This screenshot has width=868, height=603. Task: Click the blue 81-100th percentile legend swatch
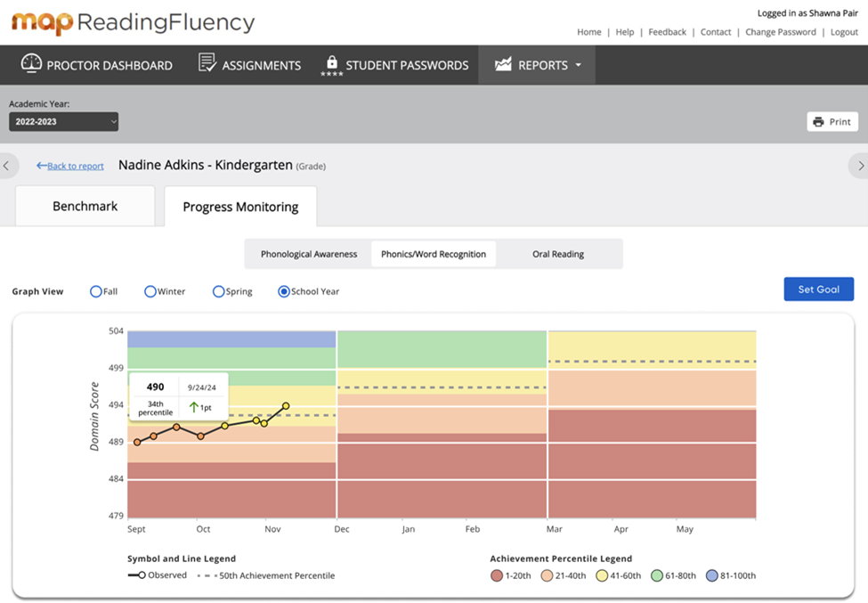click(711, 575)
